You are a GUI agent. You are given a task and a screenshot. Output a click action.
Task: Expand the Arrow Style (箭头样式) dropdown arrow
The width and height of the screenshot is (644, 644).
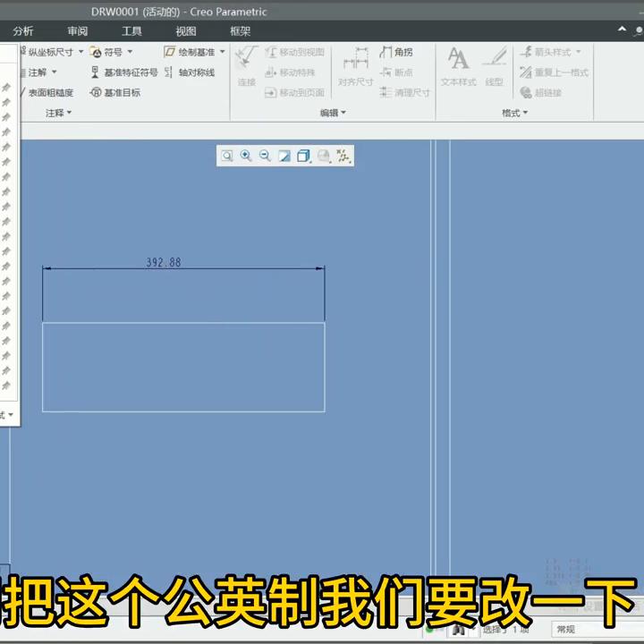[x=579, y=52]
